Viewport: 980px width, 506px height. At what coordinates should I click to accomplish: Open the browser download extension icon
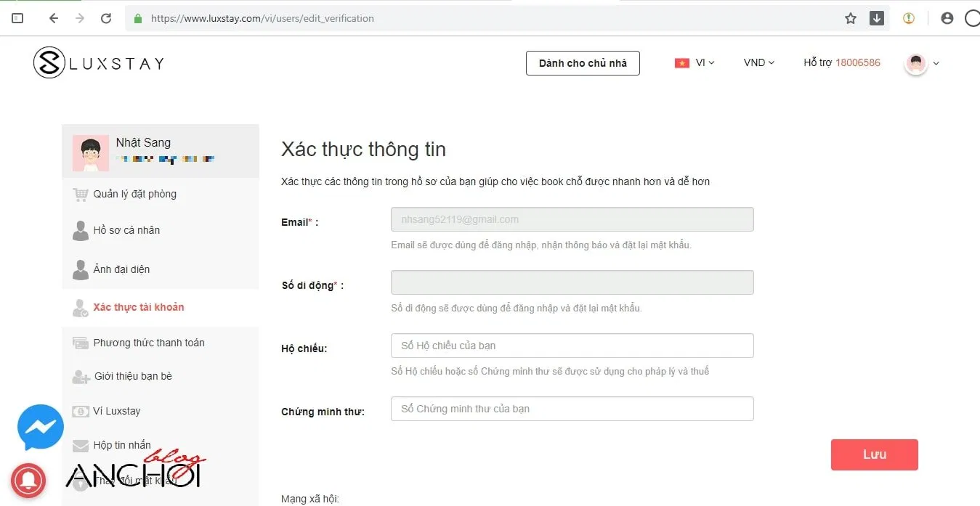[x=877, y=18]
